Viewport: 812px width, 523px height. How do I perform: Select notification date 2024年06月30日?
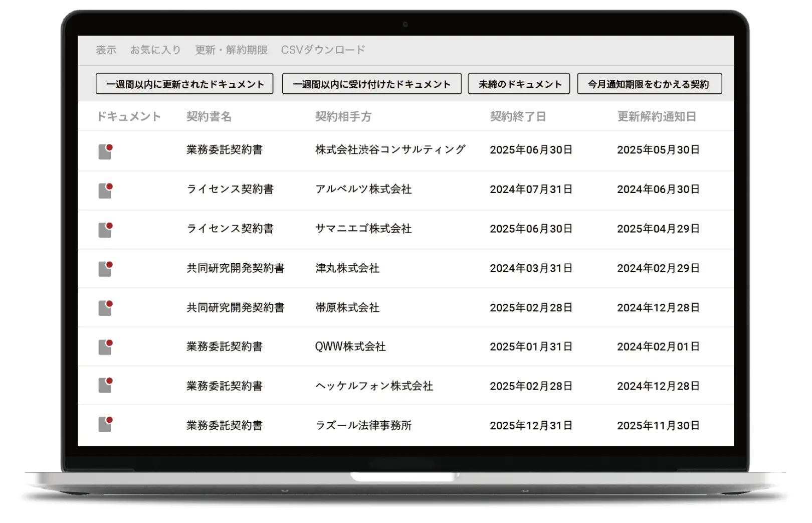tap(658, 189)
